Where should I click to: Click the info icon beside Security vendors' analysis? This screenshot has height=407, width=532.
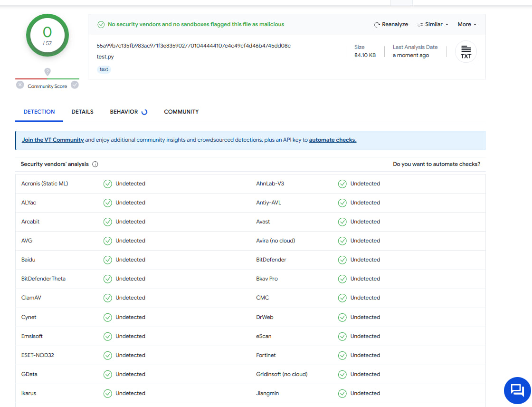[x=95, y=165]
